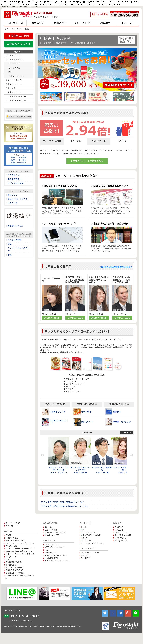Open 道場破り®とは？ sidebar link
Viewport: 143px width, 644px height.
coord(15,226)
